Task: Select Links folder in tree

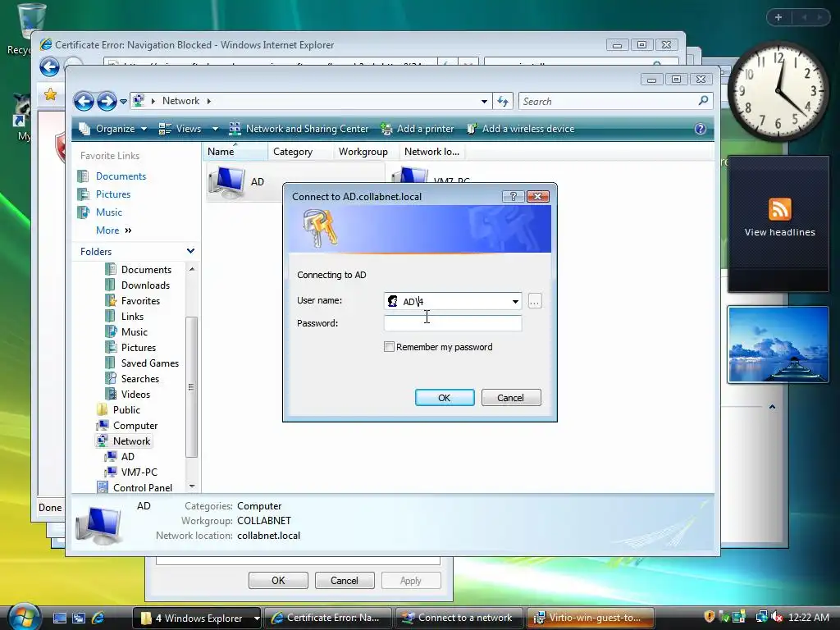Action: 132,316
